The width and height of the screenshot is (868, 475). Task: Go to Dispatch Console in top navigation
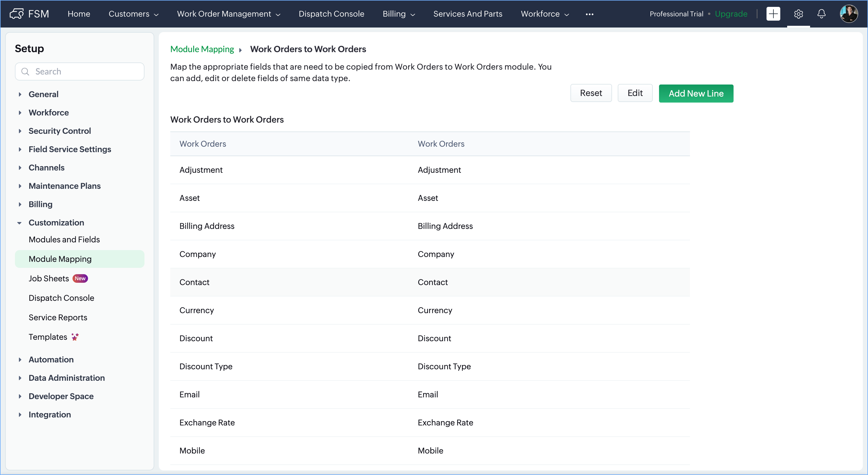pyautogui.click(x=331, y=14)
